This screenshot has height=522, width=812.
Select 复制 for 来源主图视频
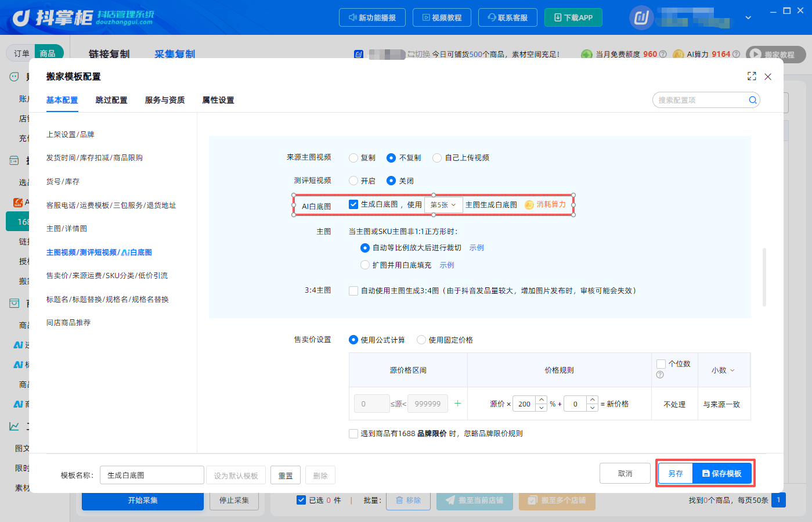pos(353,158)
